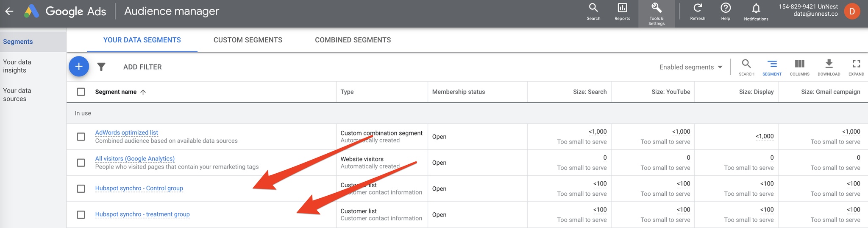Click Audience manager page title

(x=172, y=11)
